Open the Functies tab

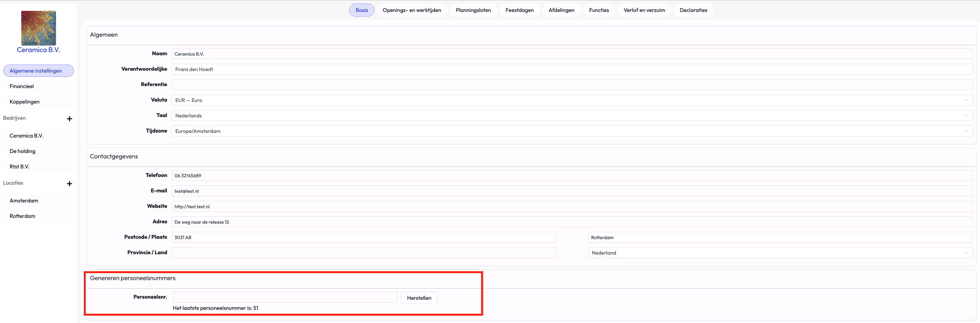[x=599, y=10]
